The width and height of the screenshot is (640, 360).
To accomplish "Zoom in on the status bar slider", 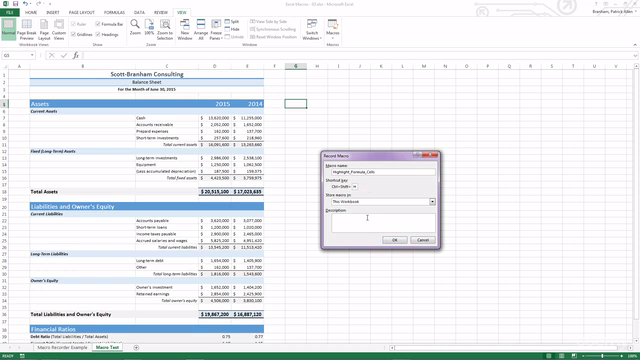I will click(x=622, y=356).
